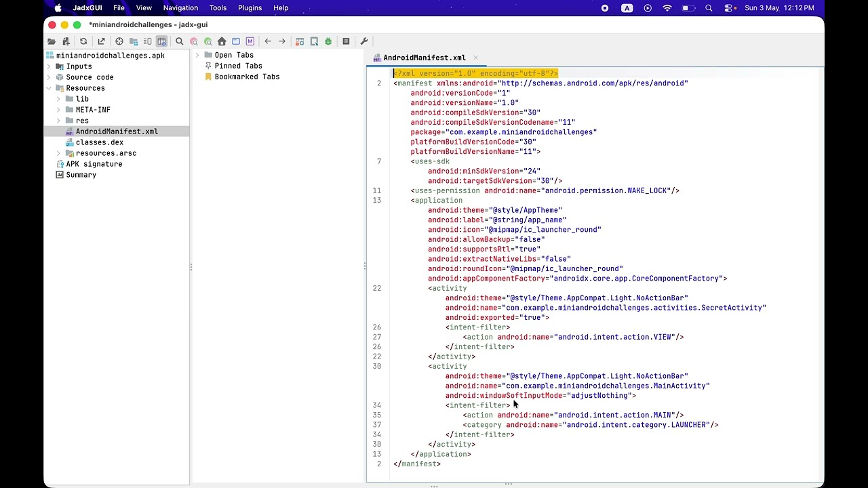Click the Add files toolbar icon
Image resolution: width=868 pixels, height=488 pixels.
tap(66, 41)
